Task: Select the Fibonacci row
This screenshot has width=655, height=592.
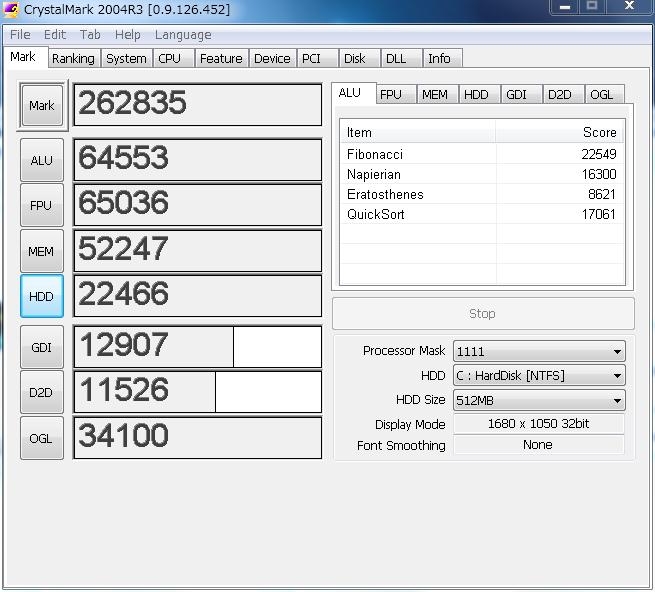Action: coord(482,154)
